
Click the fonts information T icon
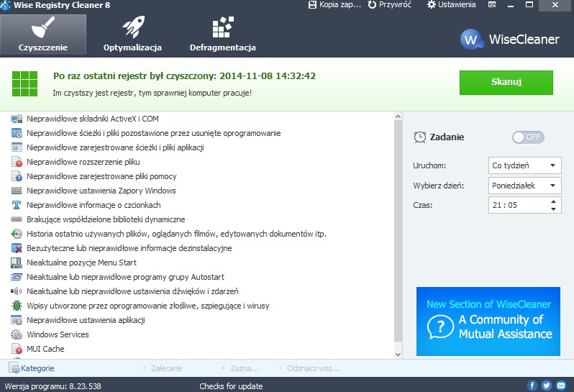tap(17, 205)
